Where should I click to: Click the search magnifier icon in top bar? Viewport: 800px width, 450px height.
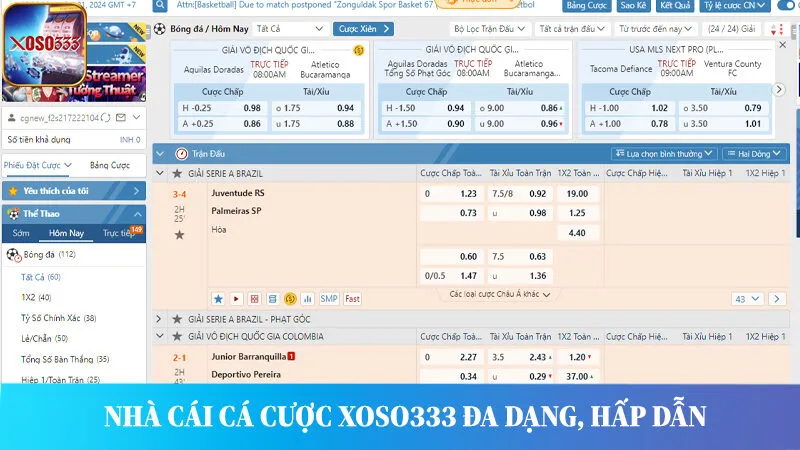(x=160, y=5)
